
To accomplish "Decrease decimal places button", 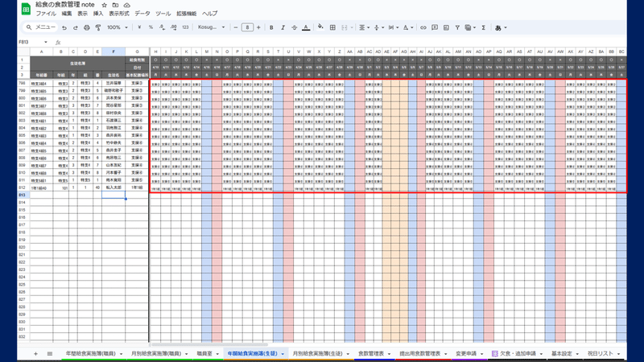I will (x=163, y=27).
